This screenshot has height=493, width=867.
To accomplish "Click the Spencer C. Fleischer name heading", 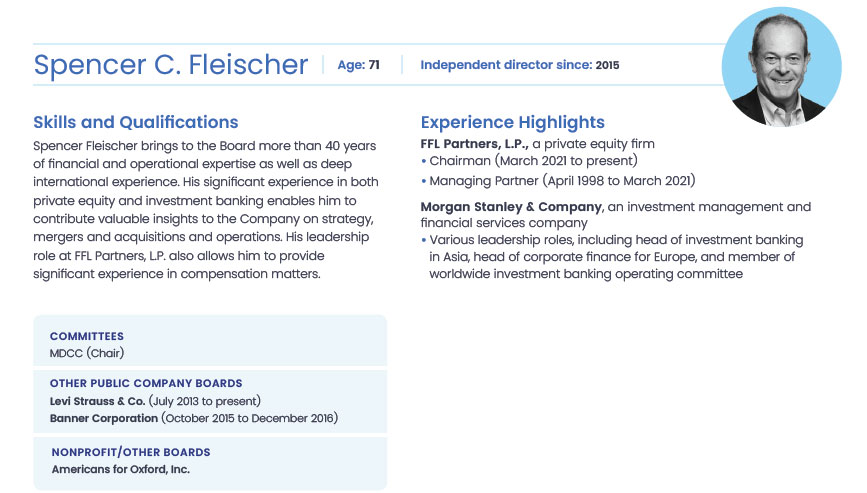I will coord(171,65).
